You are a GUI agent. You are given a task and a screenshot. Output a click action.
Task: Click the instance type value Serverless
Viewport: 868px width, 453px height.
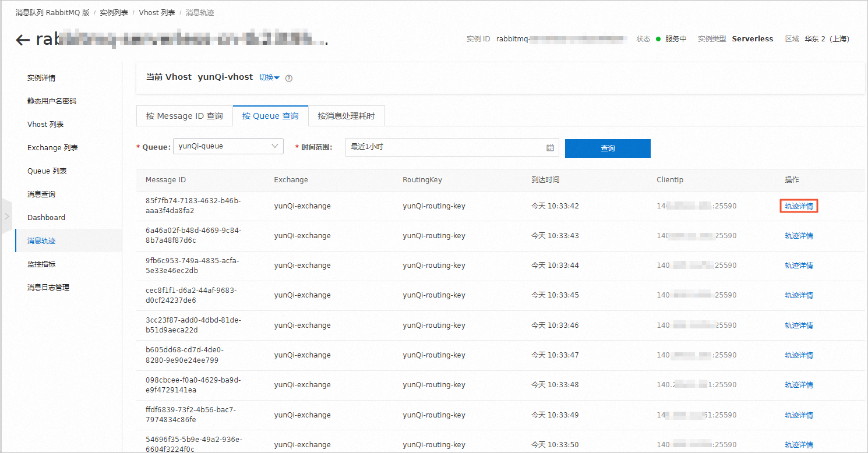click(753, 39)
